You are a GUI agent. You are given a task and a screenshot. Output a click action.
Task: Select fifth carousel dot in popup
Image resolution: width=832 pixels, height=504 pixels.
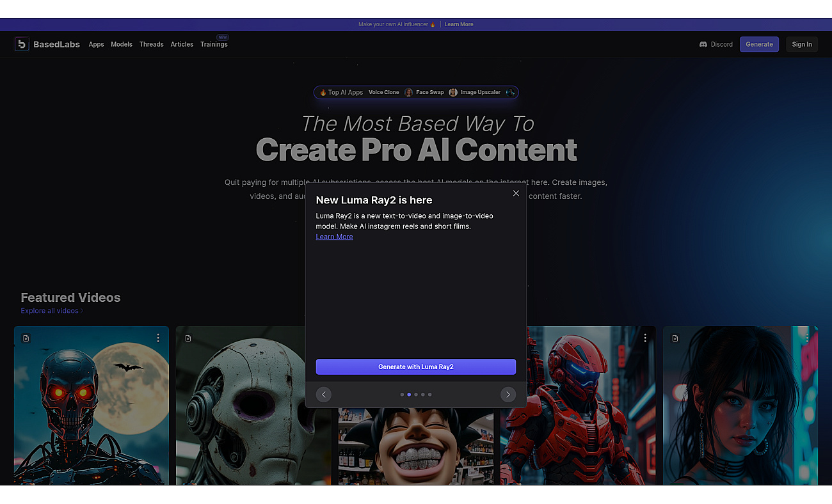pos(430,395)
